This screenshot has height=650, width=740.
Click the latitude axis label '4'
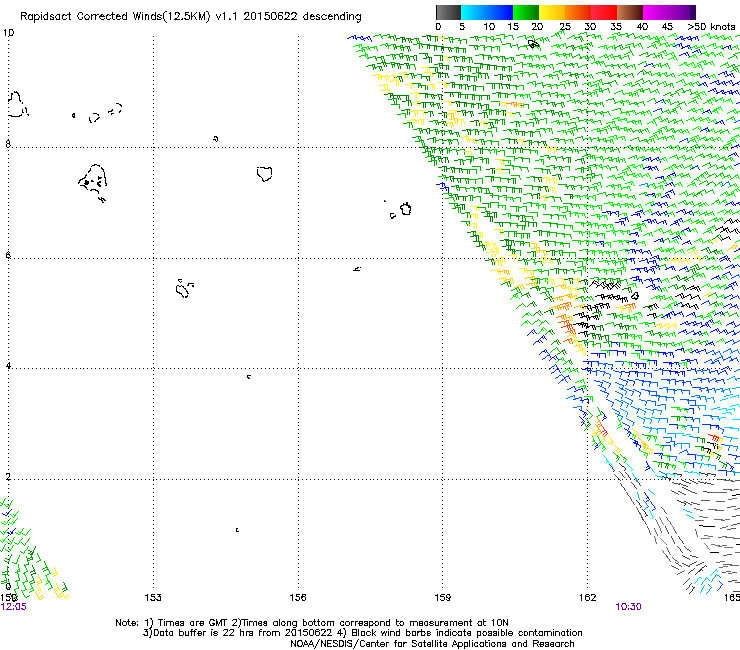(8, 365)
